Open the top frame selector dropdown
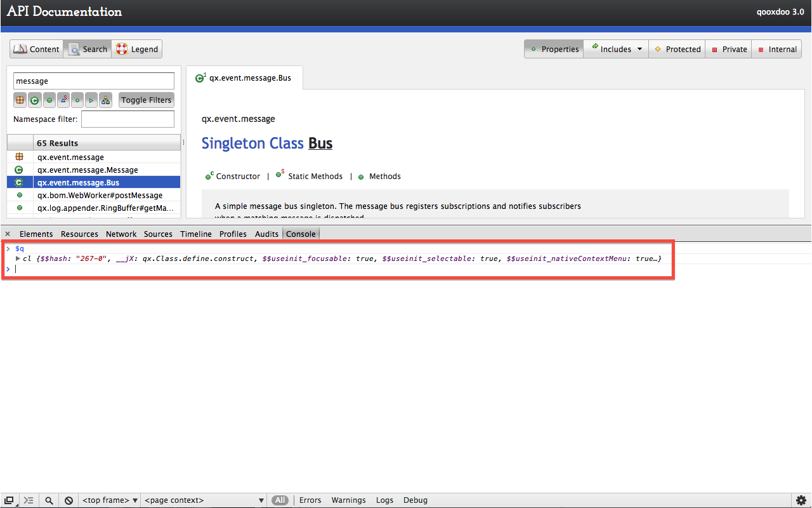Image resolution: width=812 pixels, height=508 pixels. coord(109,500)
